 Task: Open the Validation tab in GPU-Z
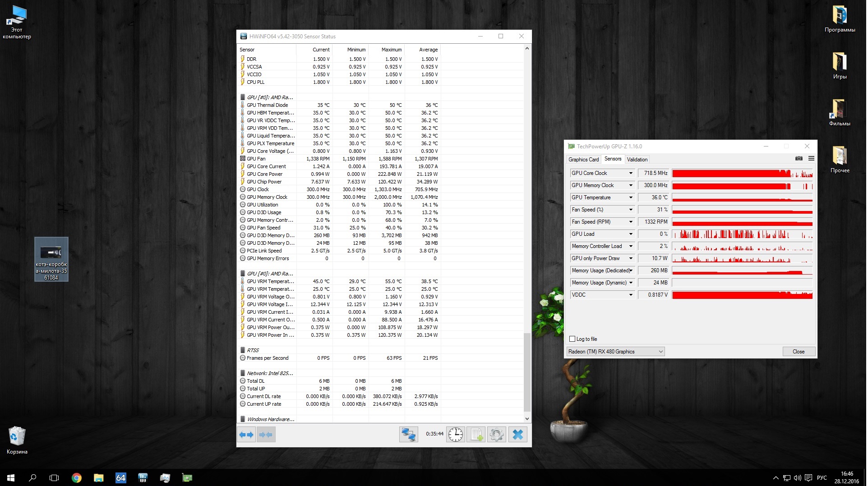pos(637,160)
